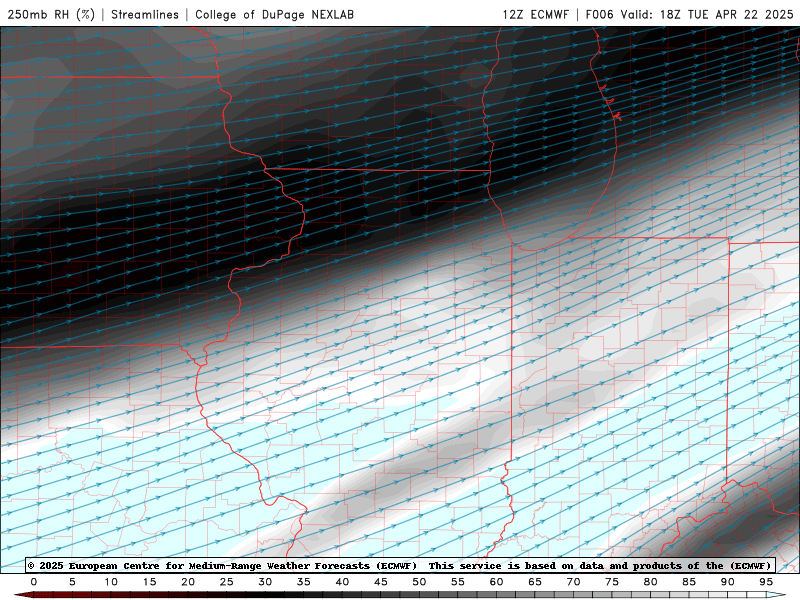
Task: Click the '70' colorbar scale label
Action: pos(573,582)
